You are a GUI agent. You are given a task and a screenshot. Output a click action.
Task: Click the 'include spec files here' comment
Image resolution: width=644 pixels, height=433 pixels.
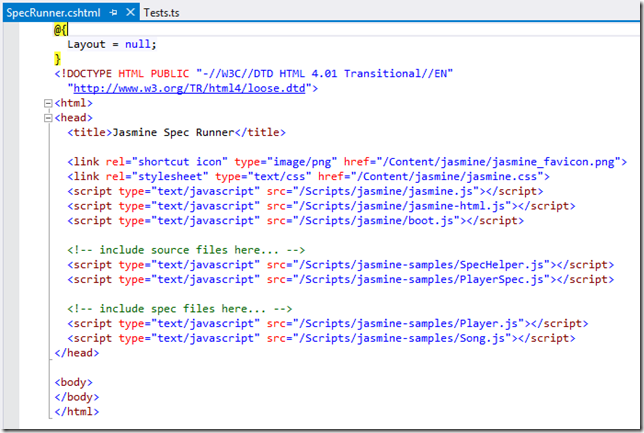[x=180, y=309]
